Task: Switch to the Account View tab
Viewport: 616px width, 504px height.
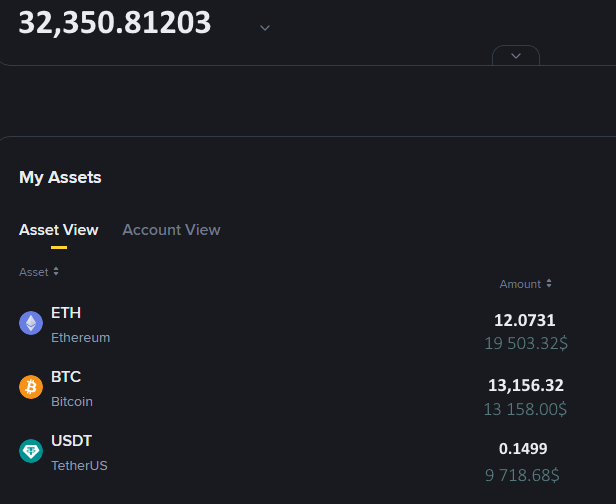Action: tap(171, 230)
